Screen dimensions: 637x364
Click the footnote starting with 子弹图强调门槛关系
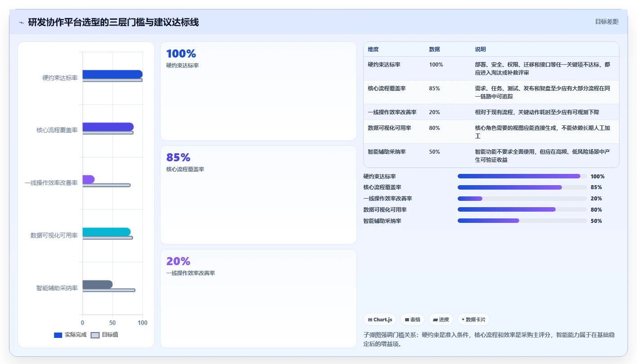pyautogui.click(x=489, y=340)
